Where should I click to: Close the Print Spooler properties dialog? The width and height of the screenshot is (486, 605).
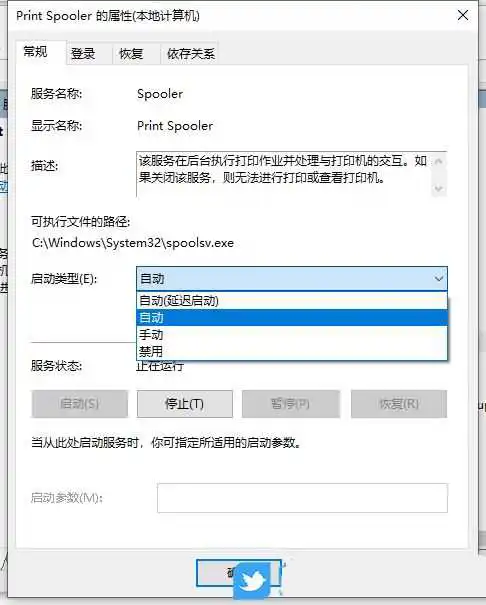463,15
